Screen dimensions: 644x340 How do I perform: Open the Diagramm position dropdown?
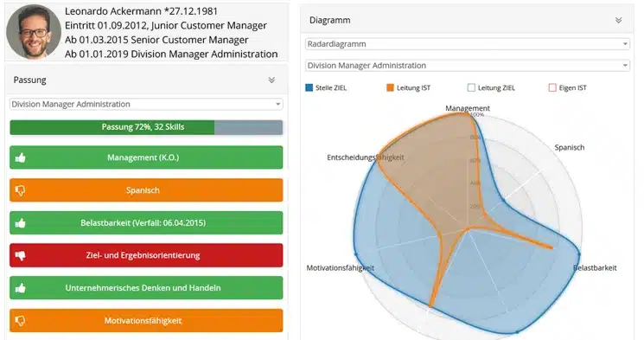pos(468,66)
